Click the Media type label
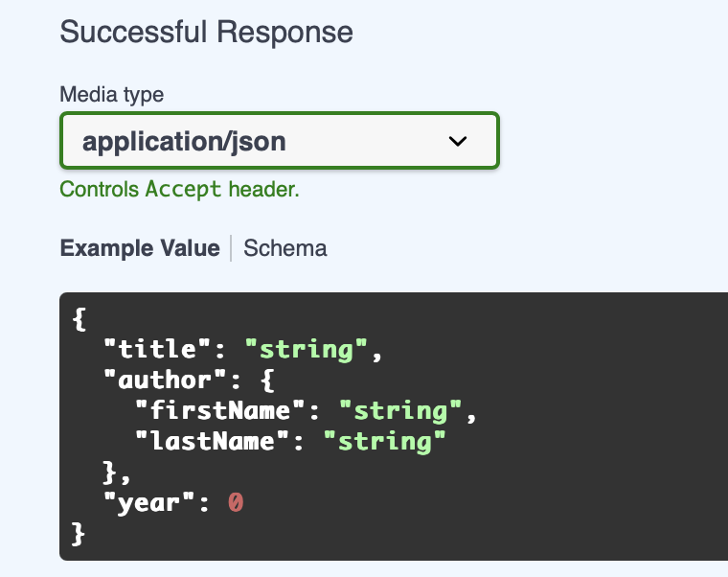This screenshot has width=728, height=577. click(x=111, y=95)
